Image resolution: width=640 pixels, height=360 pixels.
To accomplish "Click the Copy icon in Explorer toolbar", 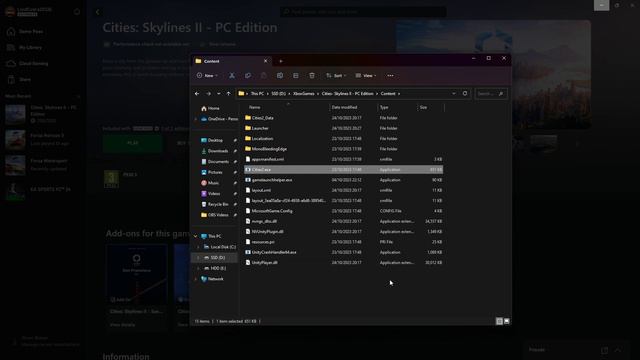I will click(248, 76).
